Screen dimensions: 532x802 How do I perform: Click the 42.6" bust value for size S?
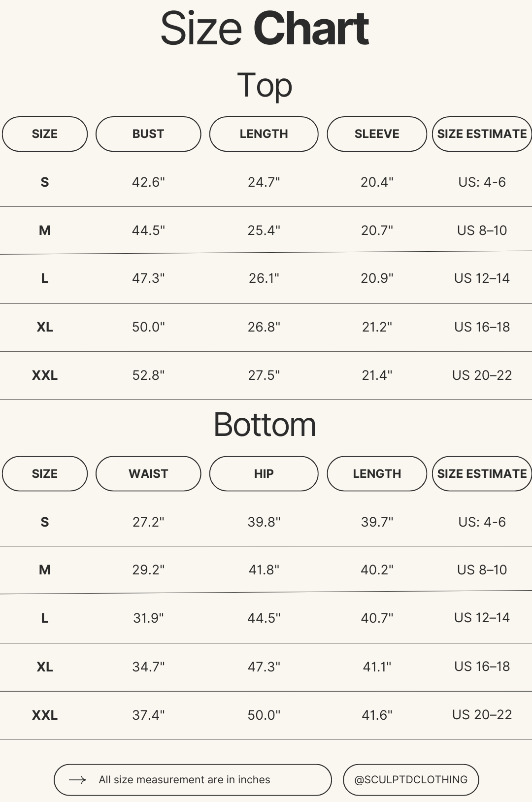[148, 182]
